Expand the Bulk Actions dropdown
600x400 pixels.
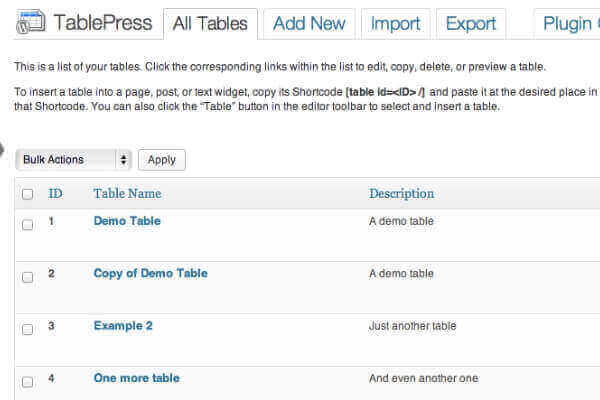pyautogui.click(x=74, y=159)
